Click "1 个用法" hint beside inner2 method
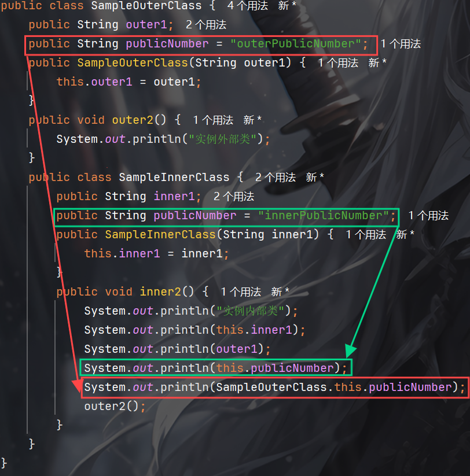Viewport: 470px width, 476px height. [x=241, y=291]
